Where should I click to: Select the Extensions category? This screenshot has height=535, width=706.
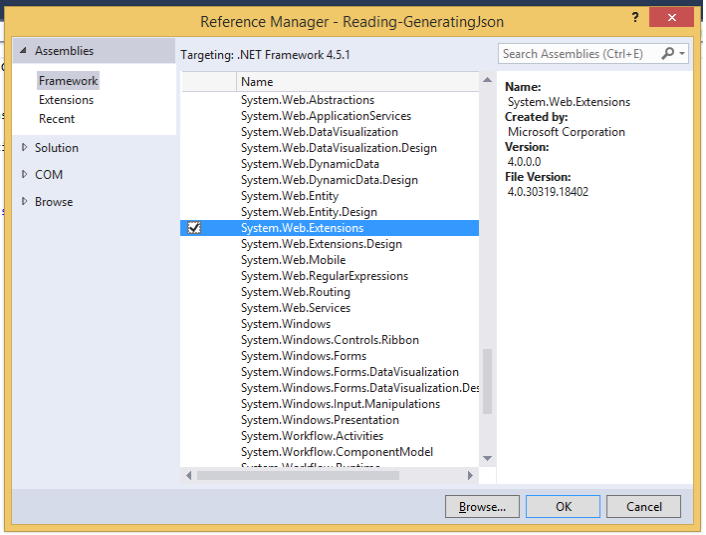coord(66,100)
